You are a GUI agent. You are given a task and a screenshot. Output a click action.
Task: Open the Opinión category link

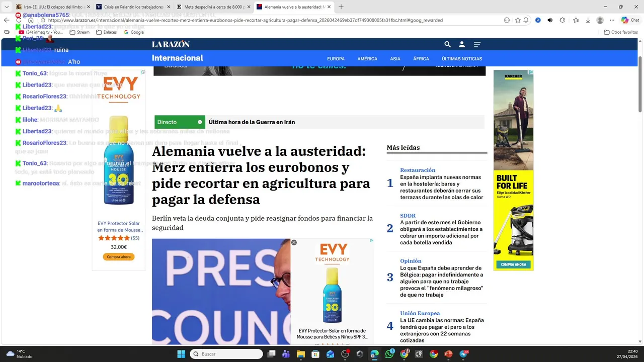coord(411,261)
